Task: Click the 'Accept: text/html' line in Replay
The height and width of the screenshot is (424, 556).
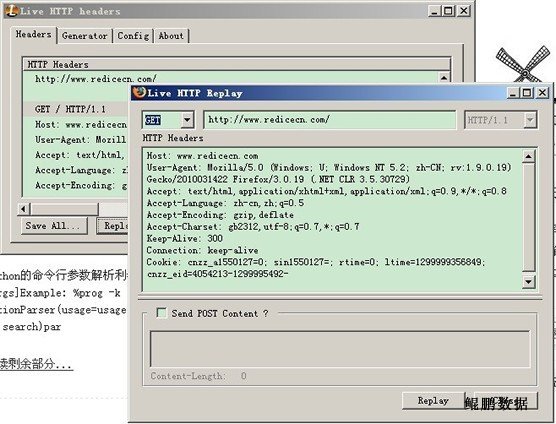Action: pyautogui.click(x=327, y=191)
